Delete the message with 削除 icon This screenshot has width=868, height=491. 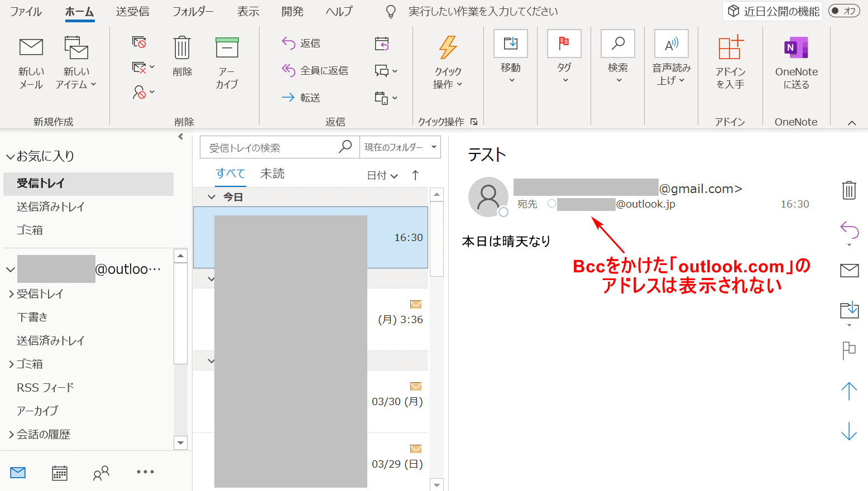182,56
